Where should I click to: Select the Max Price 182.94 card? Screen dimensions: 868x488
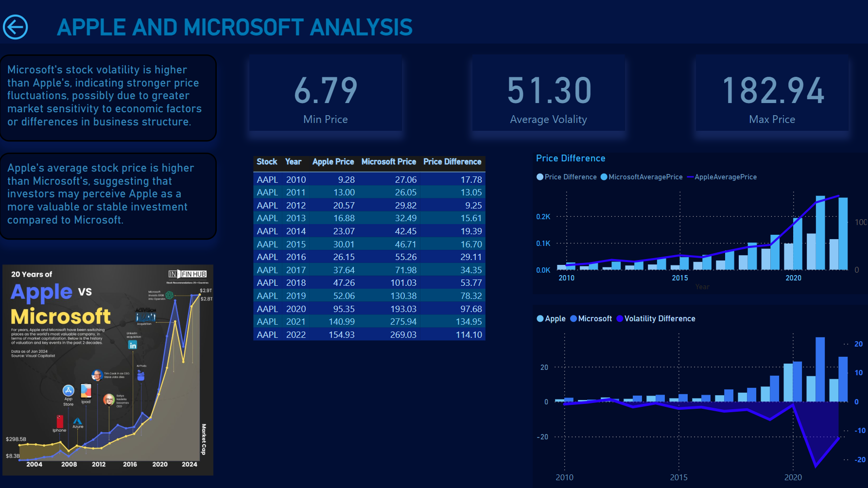pos(772,93)
